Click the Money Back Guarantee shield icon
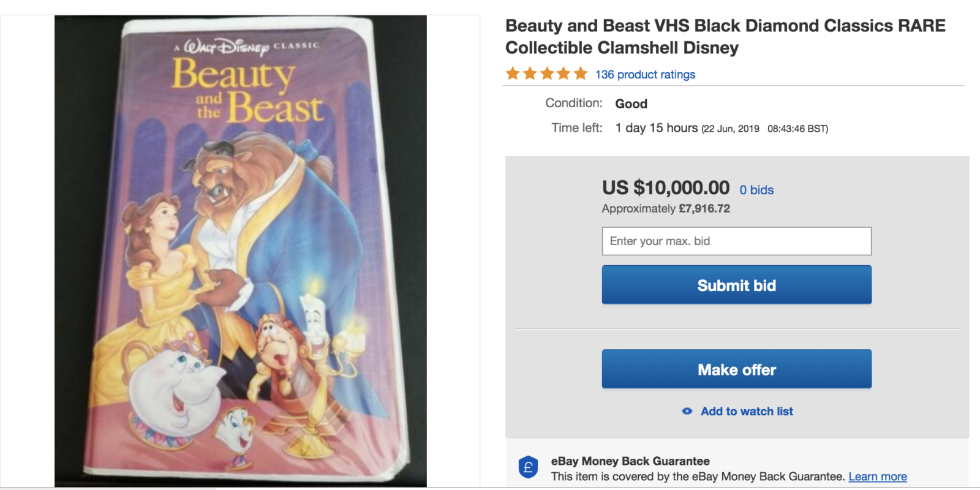 click(x=528, y=468)
